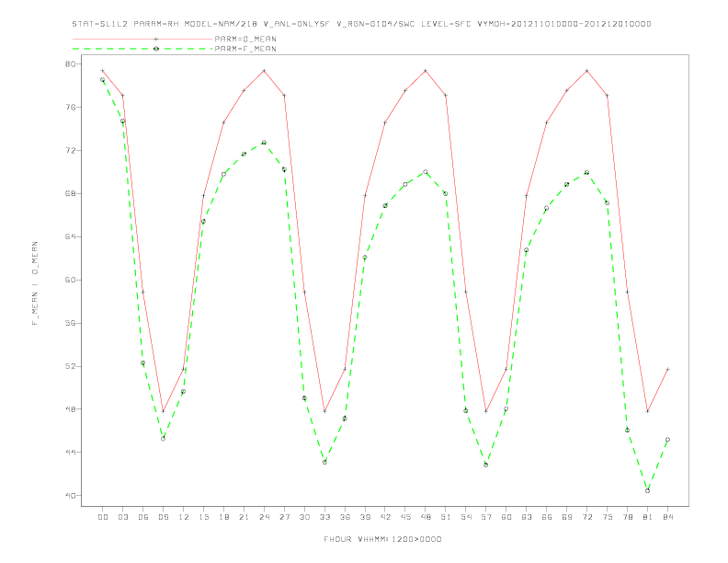
Task: Click the PARM=O_MEAN legend label
Action: coord(245,39)
